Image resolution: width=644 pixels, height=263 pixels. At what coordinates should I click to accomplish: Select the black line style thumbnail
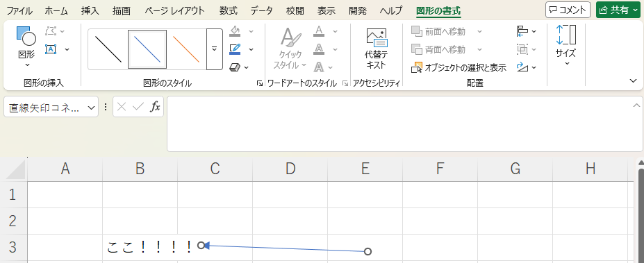(108, 49)
